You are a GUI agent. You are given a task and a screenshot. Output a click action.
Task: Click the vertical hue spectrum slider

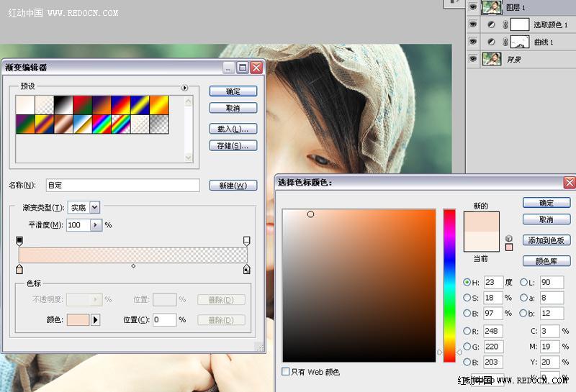pyautogui.click(x=449, y=286)
